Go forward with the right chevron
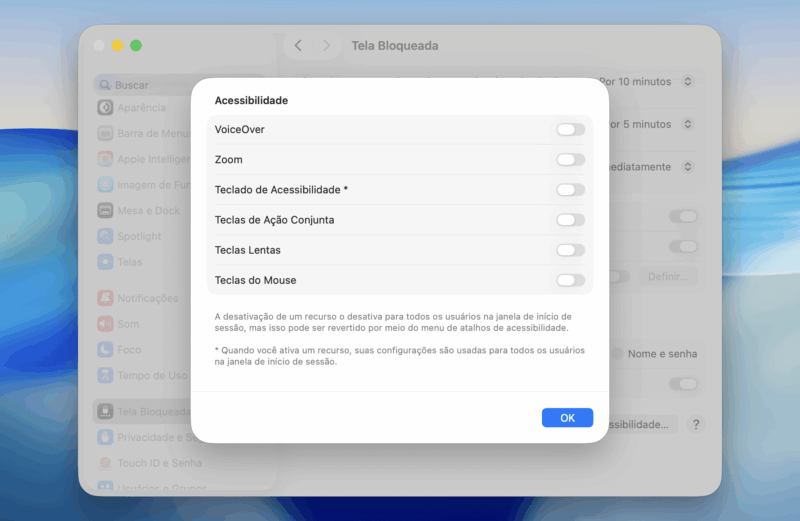This screenshot has width=800, height=521. 327,45
